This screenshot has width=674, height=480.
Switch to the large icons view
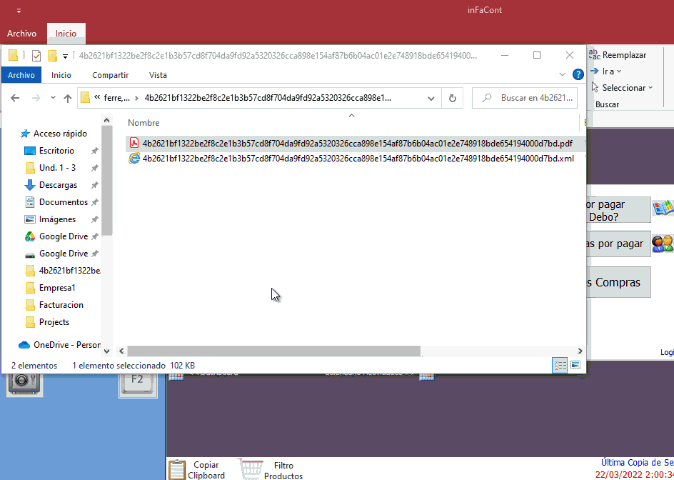pos(574,366)
